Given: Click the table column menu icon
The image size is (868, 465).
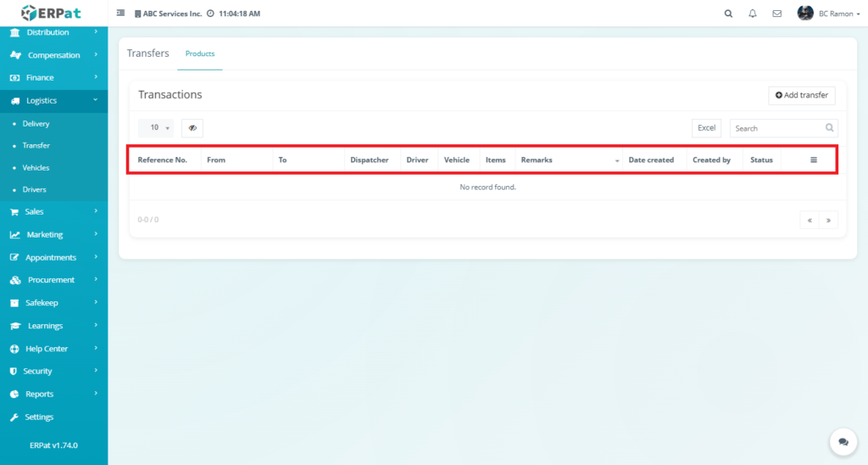Looking at the screenshot, I should [x=814, y=160].
